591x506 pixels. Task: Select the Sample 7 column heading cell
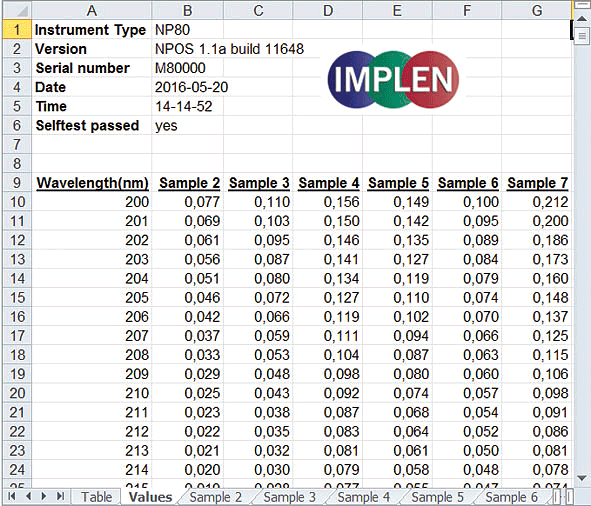tap(537, 182)
